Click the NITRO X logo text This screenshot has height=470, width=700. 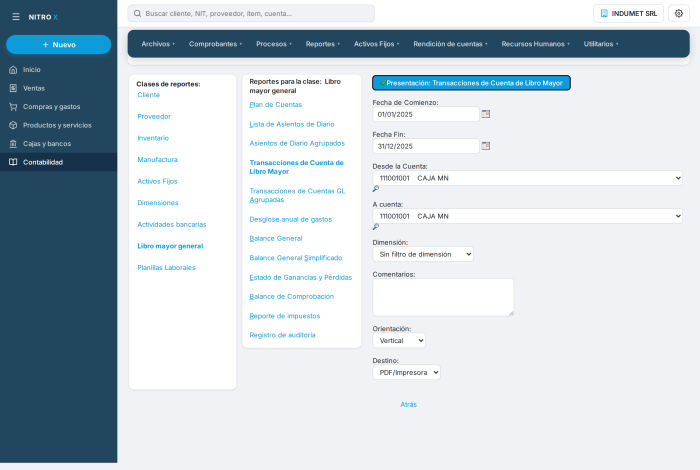click(x=43, y=17)
